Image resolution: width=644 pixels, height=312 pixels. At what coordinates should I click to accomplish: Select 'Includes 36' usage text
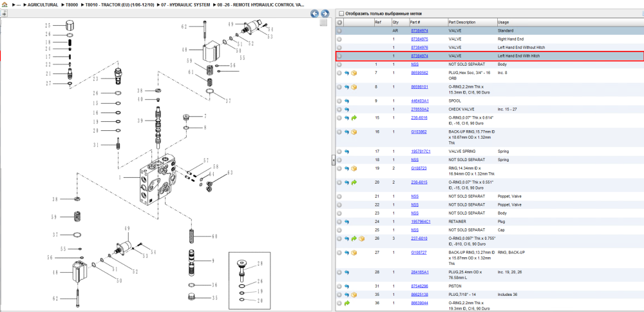[507, 295]
